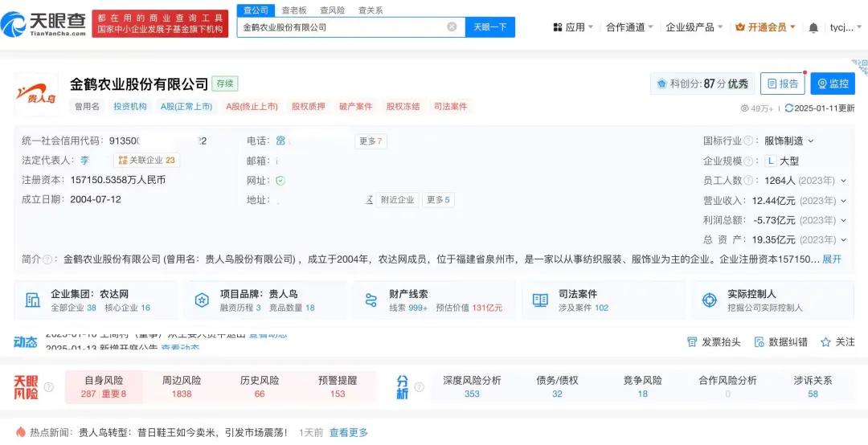Open 涉诉关系 analysis
Viewport: 868px width, 445px height.
813,387
